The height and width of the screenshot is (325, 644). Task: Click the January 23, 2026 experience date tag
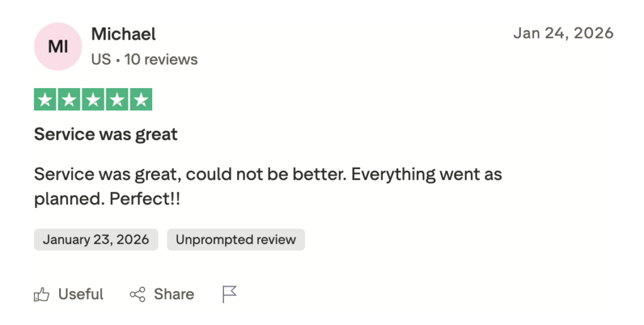pos(96,240)
